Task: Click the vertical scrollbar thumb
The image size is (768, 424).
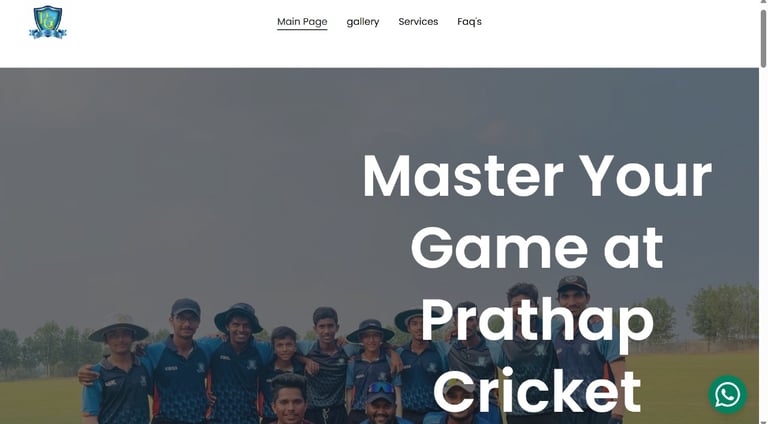Action: click(x=763, y=38)
